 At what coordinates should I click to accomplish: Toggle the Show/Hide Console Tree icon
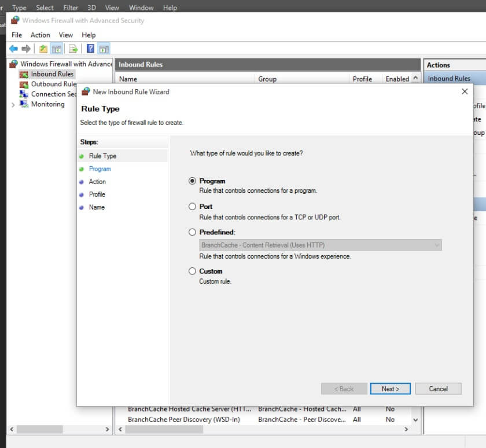pos(57,49)
